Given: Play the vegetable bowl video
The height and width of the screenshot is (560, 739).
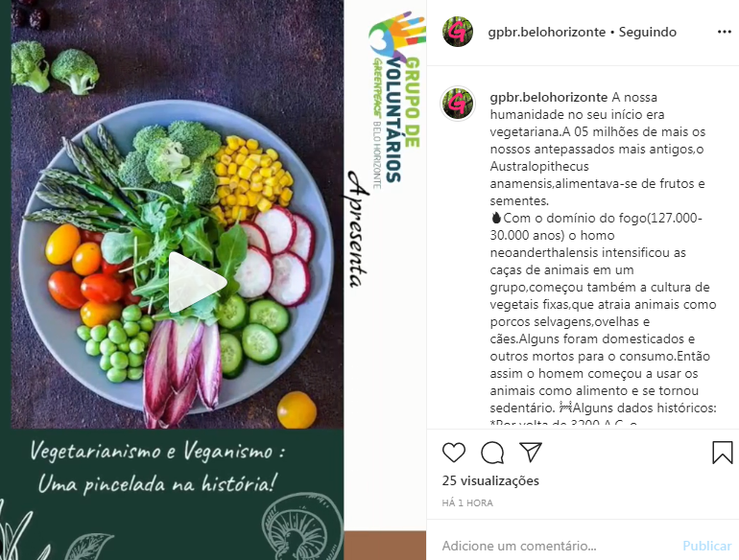Looking at the screenshot, I should pyautogui.click(x=198, y=282).
